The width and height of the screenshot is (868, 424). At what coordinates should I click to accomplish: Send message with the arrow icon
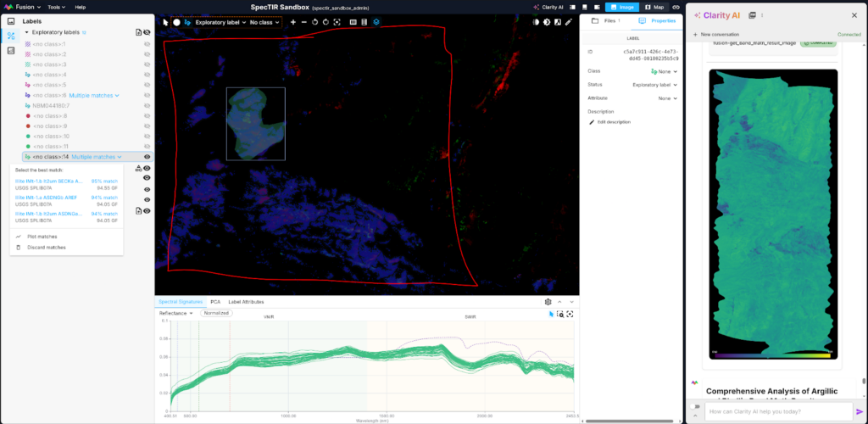(860, 412)
